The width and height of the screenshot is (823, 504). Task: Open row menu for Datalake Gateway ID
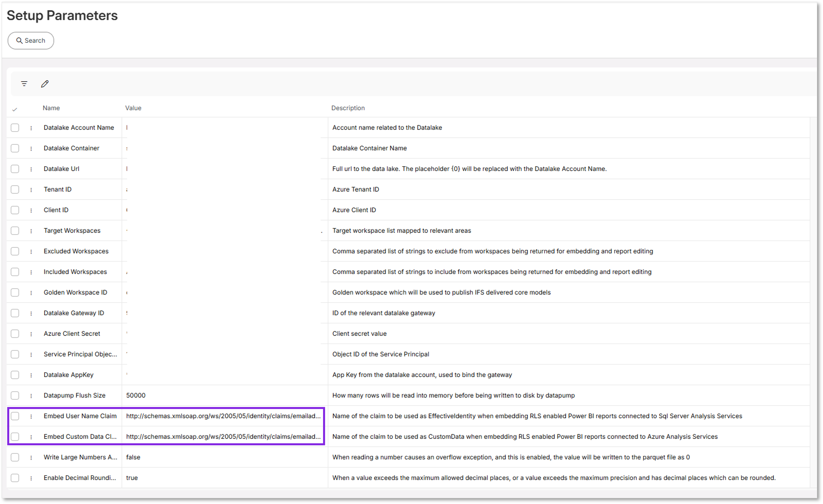(x=31, y=313)
